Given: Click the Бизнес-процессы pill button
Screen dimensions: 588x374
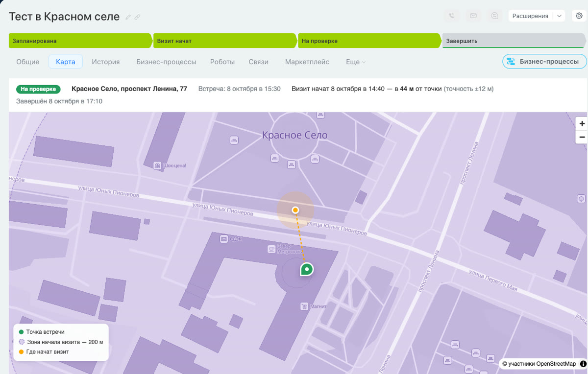Looking at the screenshot, I should 544,61.
